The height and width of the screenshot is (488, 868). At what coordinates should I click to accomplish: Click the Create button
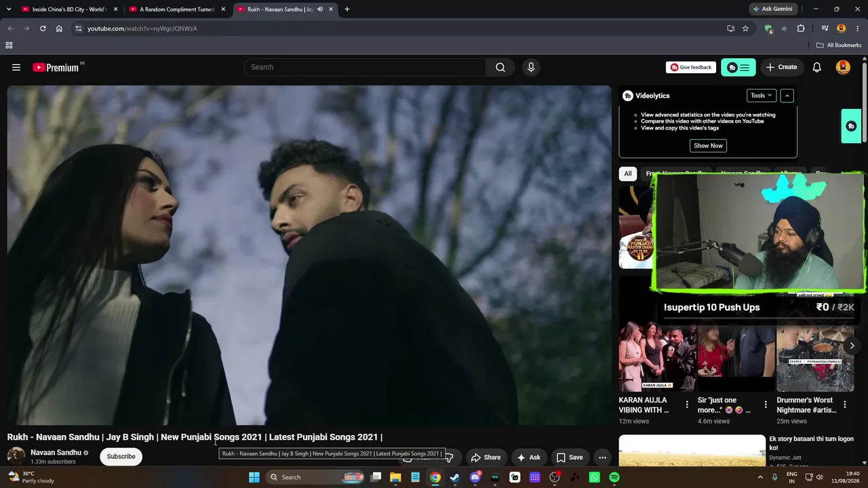pyautogui.click(x=781, y=67)
